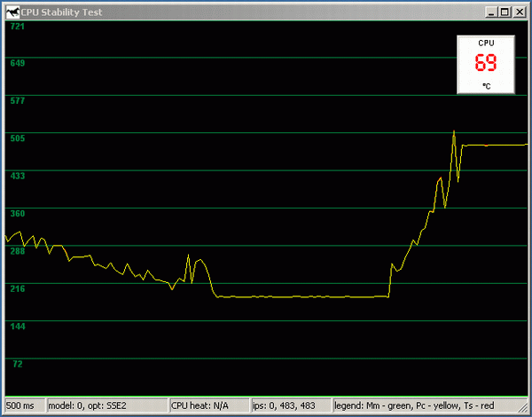The image size is (532, 417).
Task: Click the ips status bar panel
Action: tap(289, 405)
